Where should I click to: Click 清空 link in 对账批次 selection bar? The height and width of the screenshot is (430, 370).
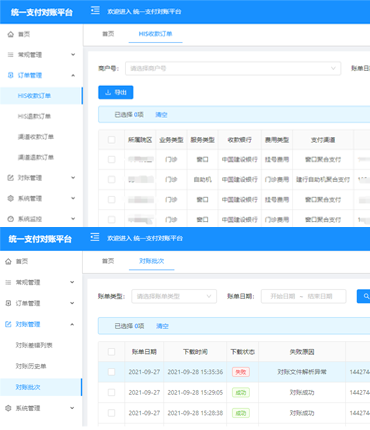point(162,326)
